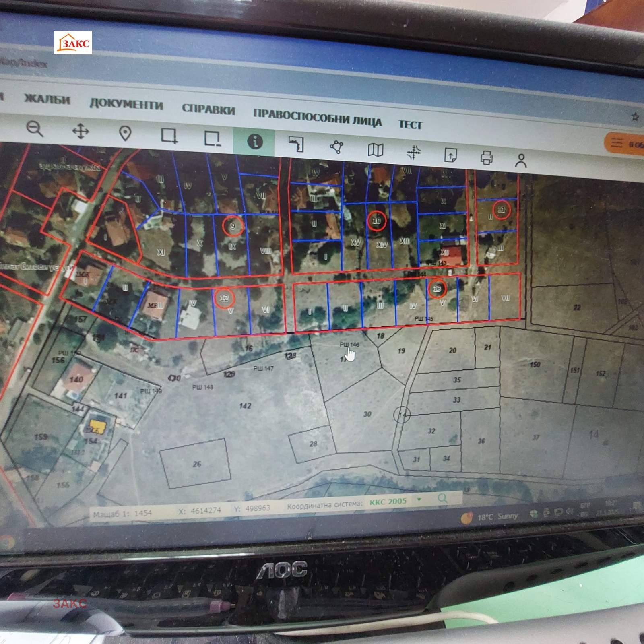The width and height of the screenshot is (644, 644).
Task: Open ПРАВОСПОСОБНИ ЛИЦА page
Action: pos(317,118)
